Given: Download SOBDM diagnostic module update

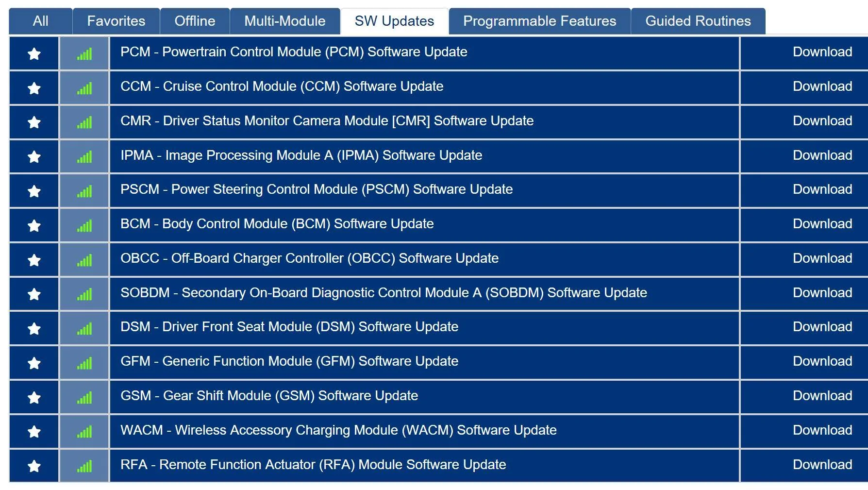Looking at the screenshot, I should [x=822, y=293].
